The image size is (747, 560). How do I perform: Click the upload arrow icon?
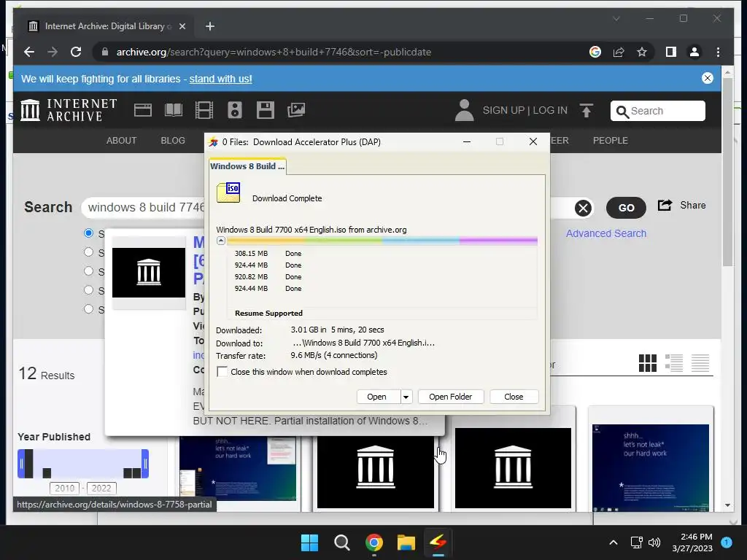(x=587, y=110)
